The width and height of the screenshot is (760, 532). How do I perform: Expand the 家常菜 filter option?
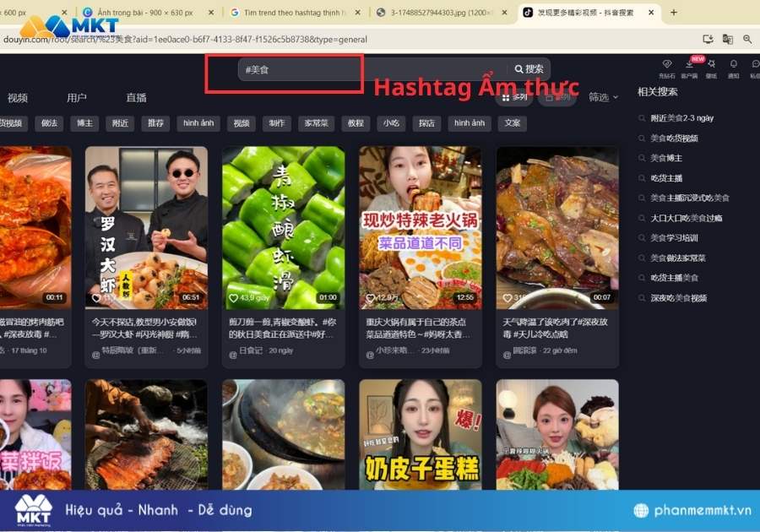pyautogui.click(x=315, y=123)
